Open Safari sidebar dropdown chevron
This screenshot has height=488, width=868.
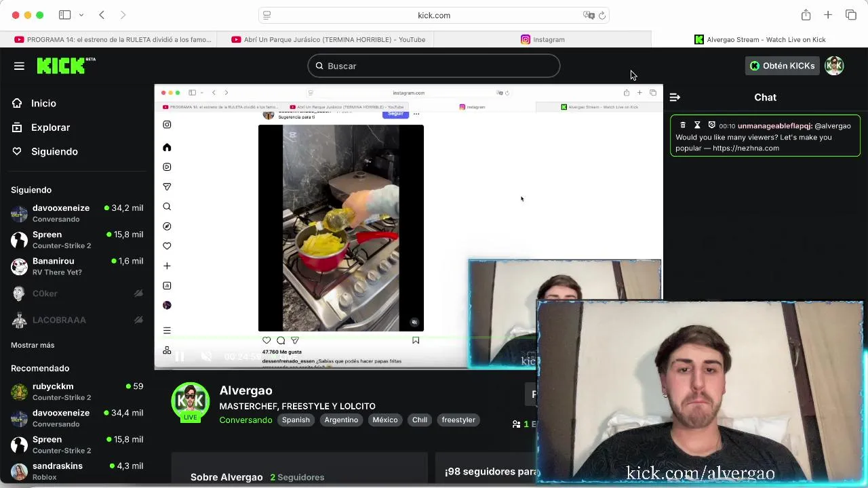click(x=81, y=15)
